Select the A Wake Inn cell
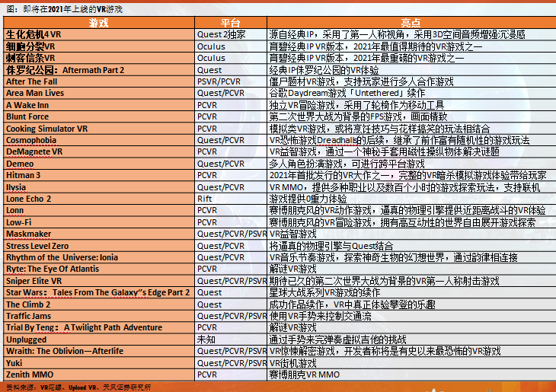This screenshot has height=392, width=556. [99, 105]
